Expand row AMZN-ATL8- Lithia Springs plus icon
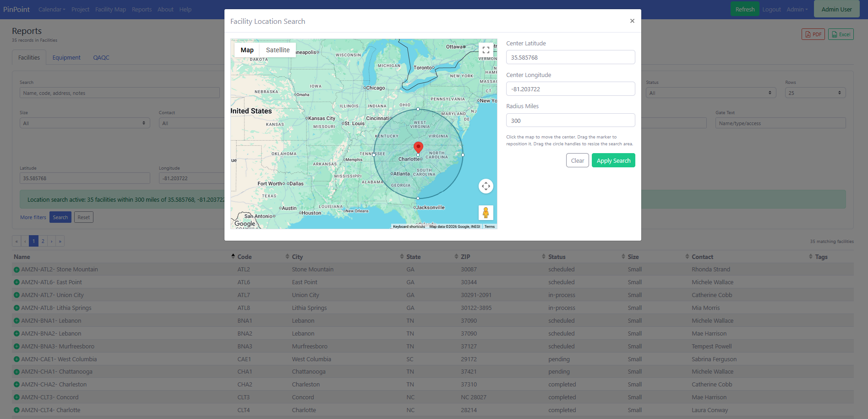Image resolution: width=868 pixels, height=419 pixels. coord(16,308)
